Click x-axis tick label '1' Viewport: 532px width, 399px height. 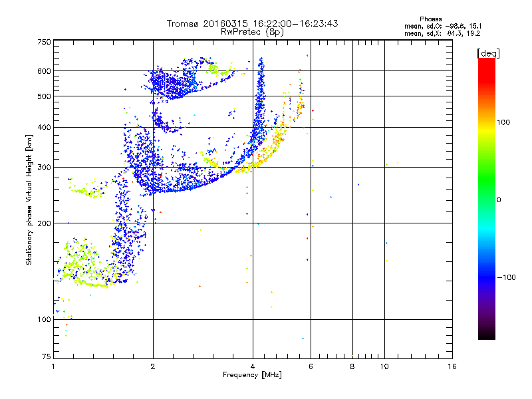[53, 366]
